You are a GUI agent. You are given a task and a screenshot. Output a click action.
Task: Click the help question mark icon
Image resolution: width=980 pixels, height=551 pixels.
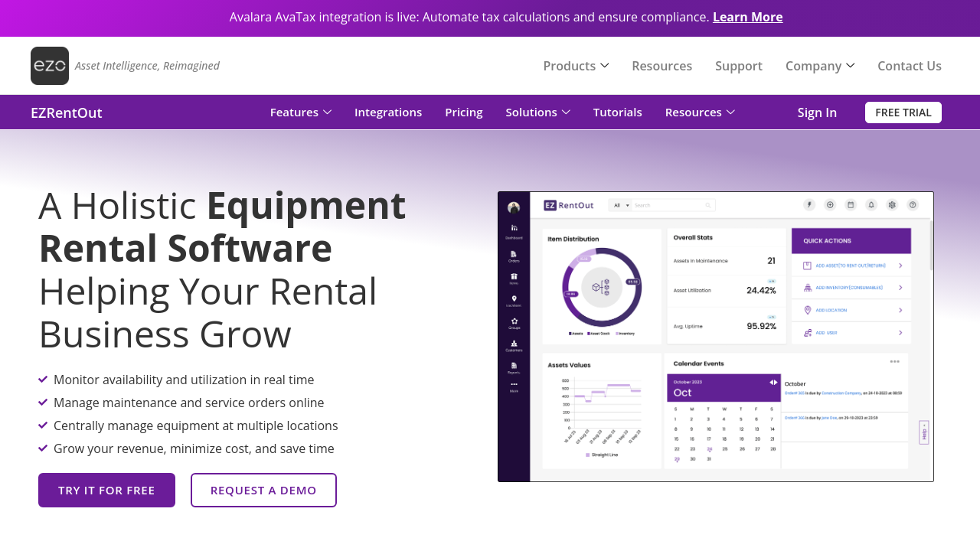click(x=913, y=205)
